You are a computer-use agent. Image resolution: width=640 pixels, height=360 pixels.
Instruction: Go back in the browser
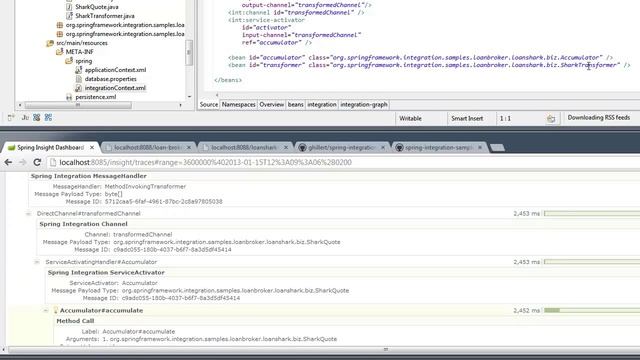[x=8, y=162]
